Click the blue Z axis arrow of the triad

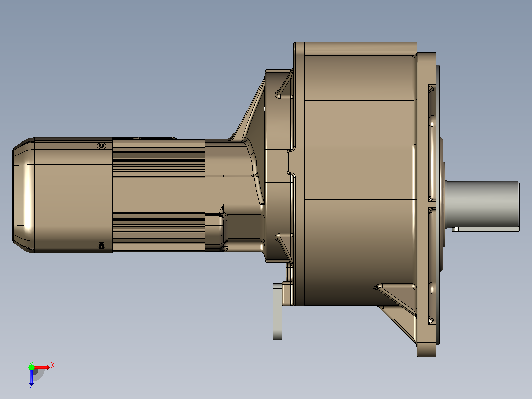pyautogui.click(x=31, y=378)
